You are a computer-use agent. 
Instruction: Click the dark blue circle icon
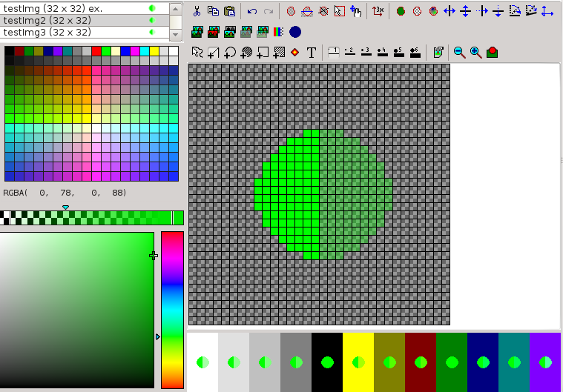[295, 32]
